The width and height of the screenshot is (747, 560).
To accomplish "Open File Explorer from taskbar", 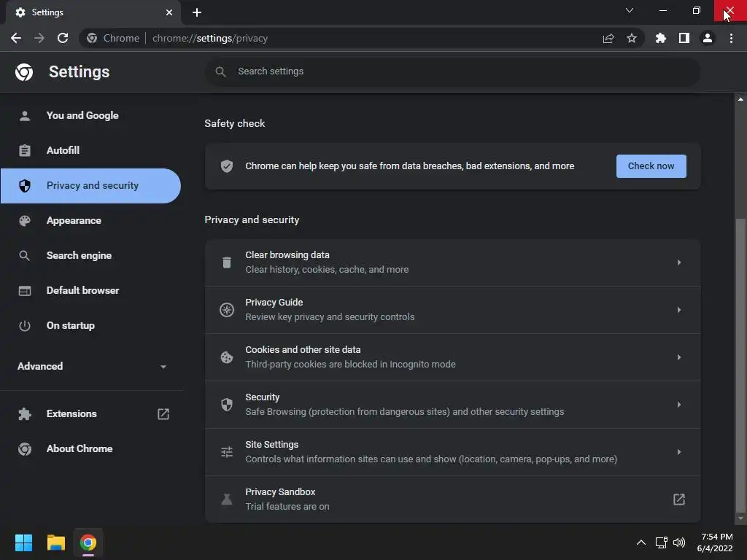I will tap(55, 542).
